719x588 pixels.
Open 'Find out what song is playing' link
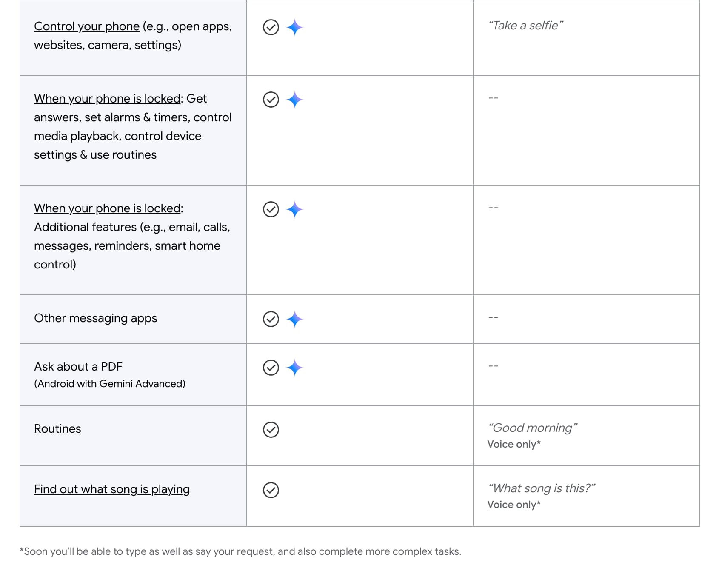click(x=112, y=489)
